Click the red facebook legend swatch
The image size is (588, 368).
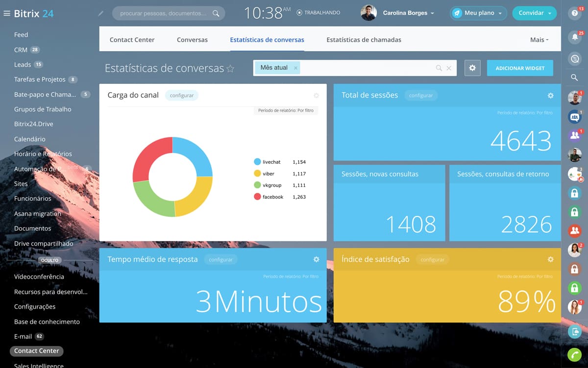pyautogui.click(x=257, y=197)
